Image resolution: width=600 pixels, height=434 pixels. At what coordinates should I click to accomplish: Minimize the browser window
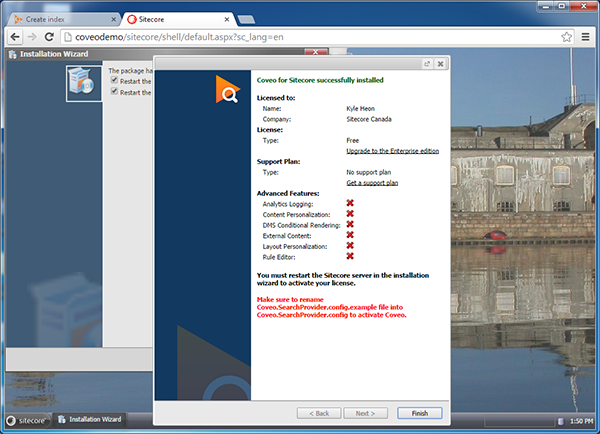[x=546, y=6]
